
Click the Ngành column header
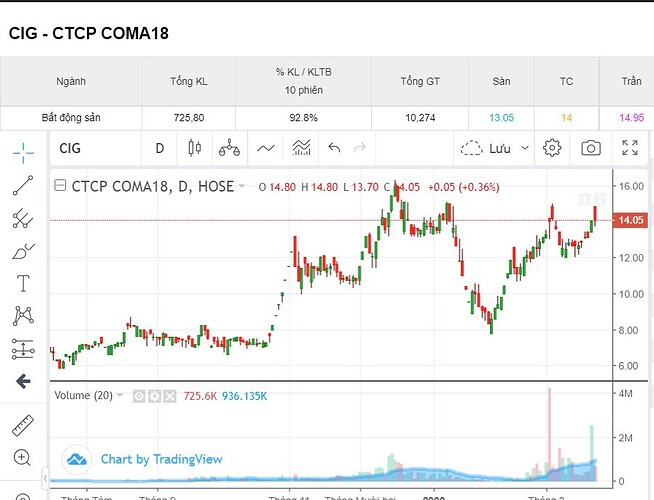click(71, 81)
